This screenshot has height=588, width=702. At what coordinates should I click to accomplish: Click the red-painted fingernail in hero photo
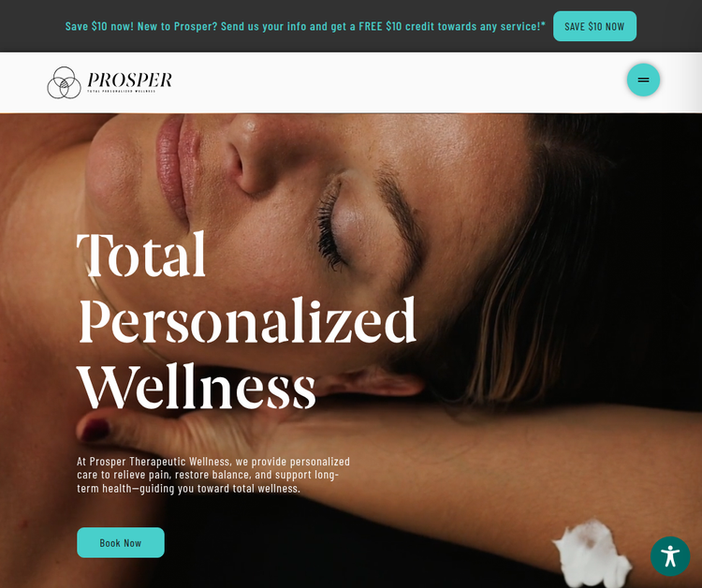coord(95,430)
